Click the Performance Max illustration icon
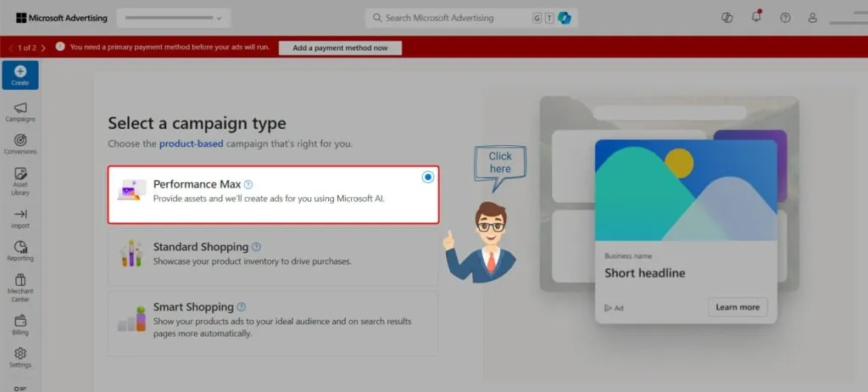 pos(131,189)
